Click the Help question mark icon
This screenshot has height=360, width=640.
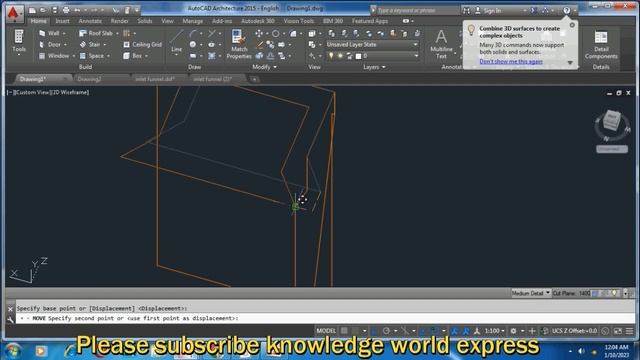coord(567,10)
